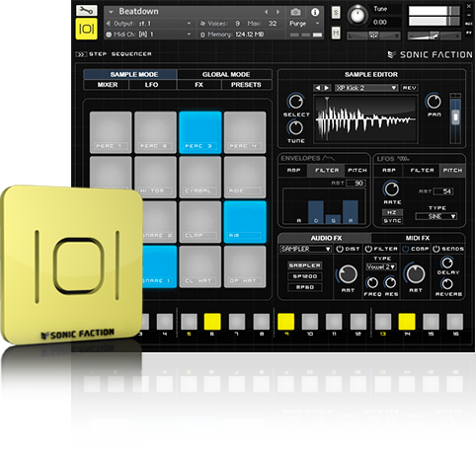This screenshot has width=476, height=457.
Task: Select previous sample arrow in Sample Editor
Action: click(318, 88)
